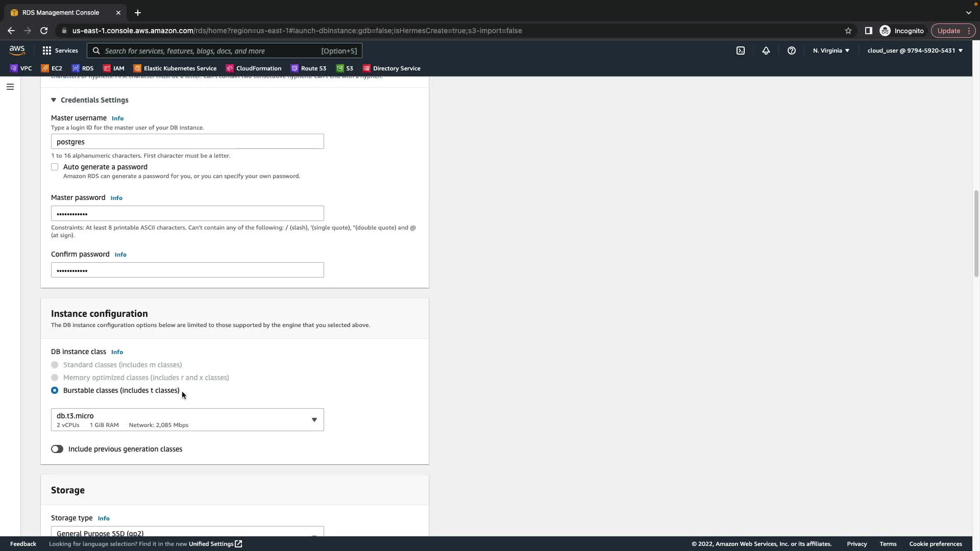Reload the page in browser
980x551 pixels.
click(44, 31)
